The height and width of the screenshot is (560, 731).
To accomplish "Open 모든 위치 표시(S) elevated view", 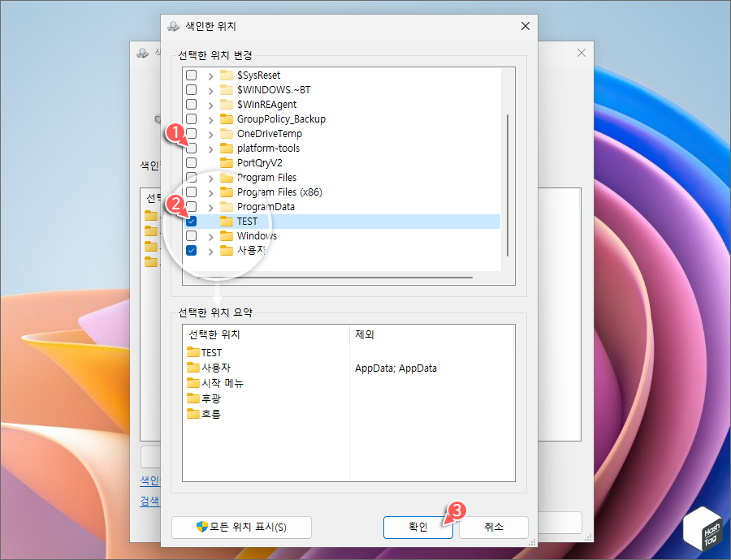I will (x=240, y=527).
